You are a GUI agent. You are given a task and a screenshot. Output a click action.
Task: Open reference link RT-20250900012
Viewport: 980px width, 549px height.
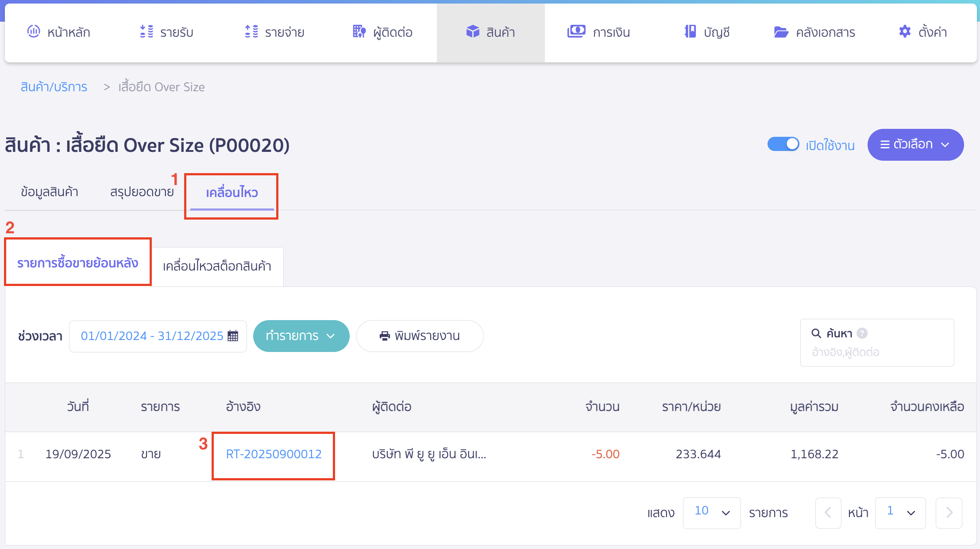(x=274, y=454)
